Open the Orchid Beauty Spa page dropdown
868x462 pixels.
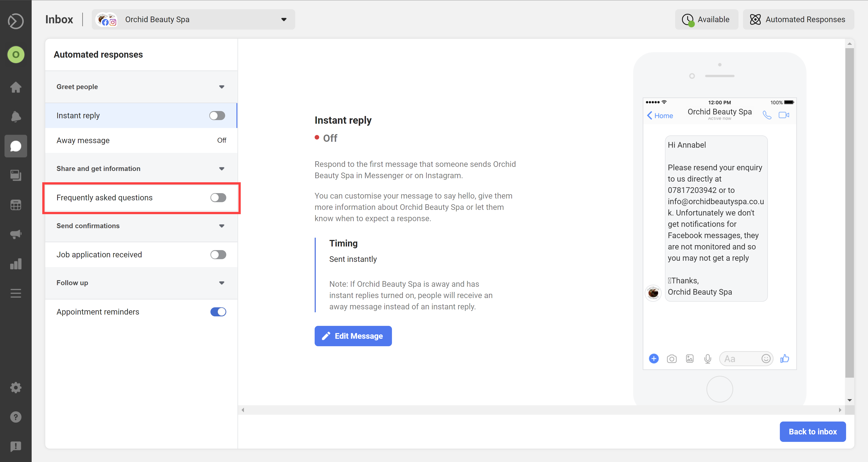tap(193, 19)
